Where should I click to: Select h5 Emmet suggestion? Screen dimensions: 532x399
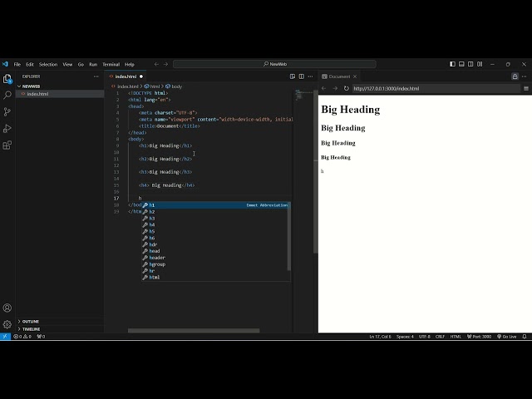click(x=216, y=231)
